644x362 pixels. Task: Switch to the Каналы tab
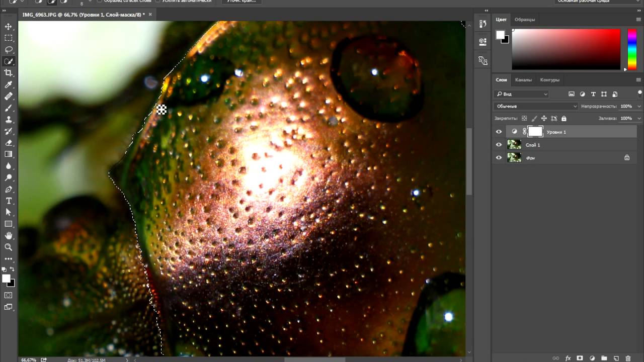click(523, 80)
